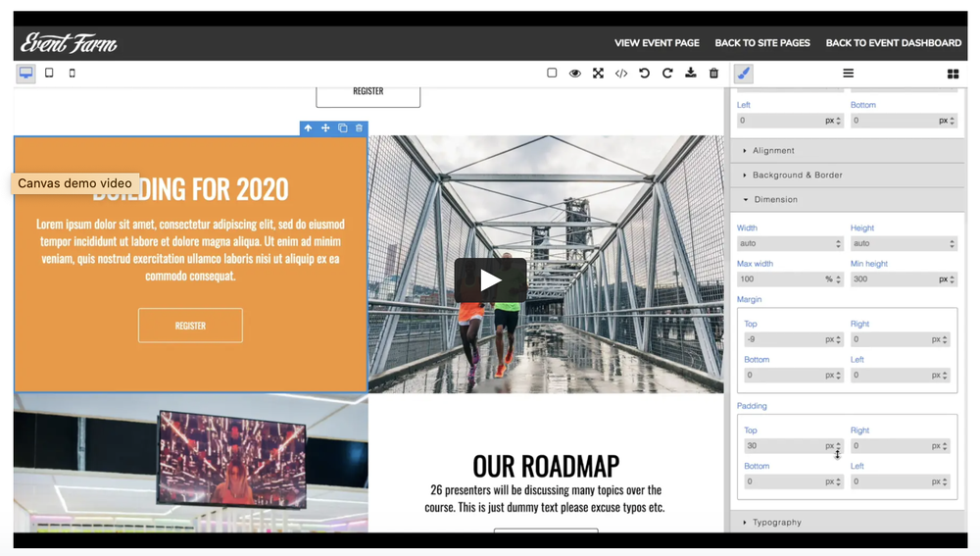Switch to tablet device preview

pos(49,74)
